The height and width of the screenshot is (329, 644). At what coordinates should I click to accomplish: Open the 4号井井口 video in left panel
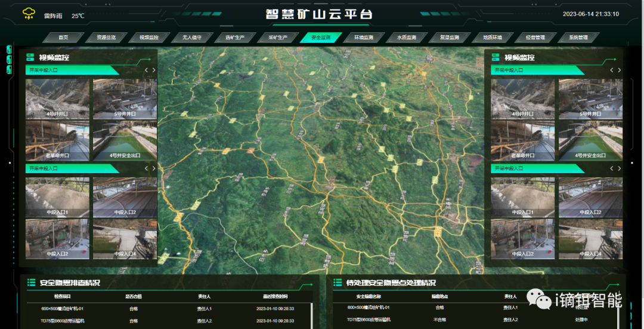pyautogui.click(x=57, y=99)
